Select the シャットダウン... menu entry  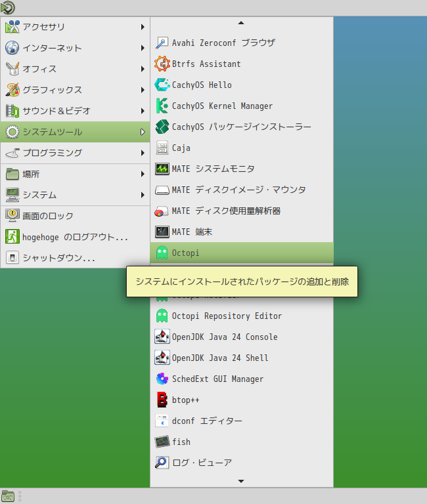pyautogui.click(x=76, y=258)
